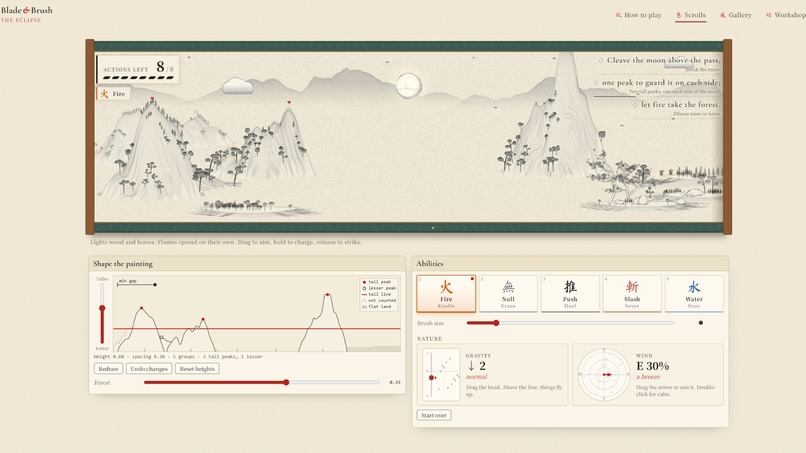Click the leftmost peak point on graph
Image resolution: width=806 pixels, height=453 pixels.
pos(141,308)
